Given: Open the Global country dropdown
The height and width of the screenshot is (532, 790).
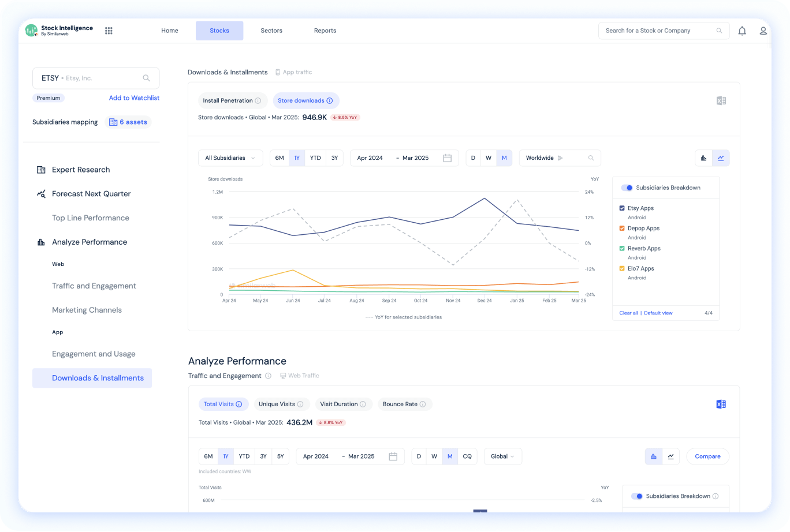Looking at the screenshot, I should pyautogui.click(x=502, y=456).
